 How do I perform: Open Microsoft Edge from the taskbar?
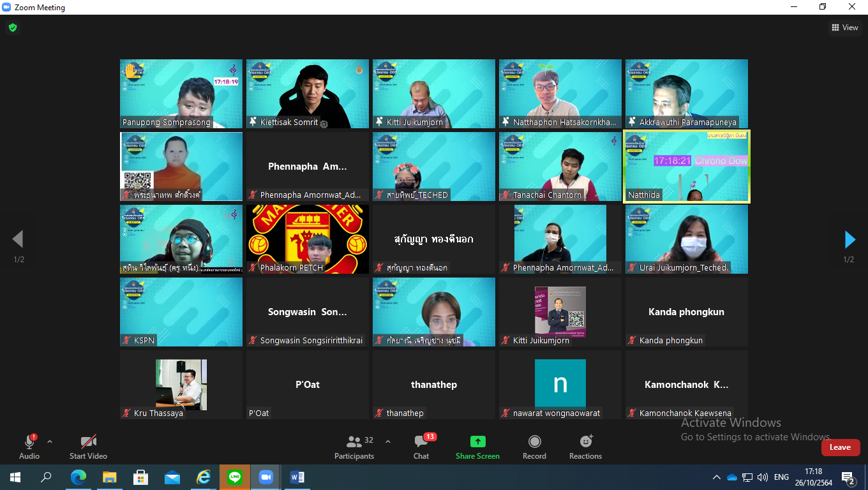(x=78, y=477)
